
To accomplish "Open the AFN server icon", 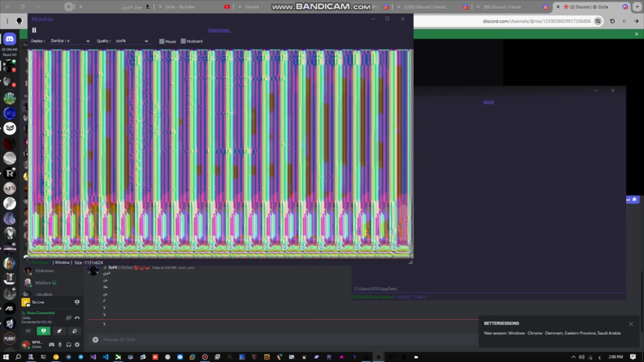I will 10,189.
